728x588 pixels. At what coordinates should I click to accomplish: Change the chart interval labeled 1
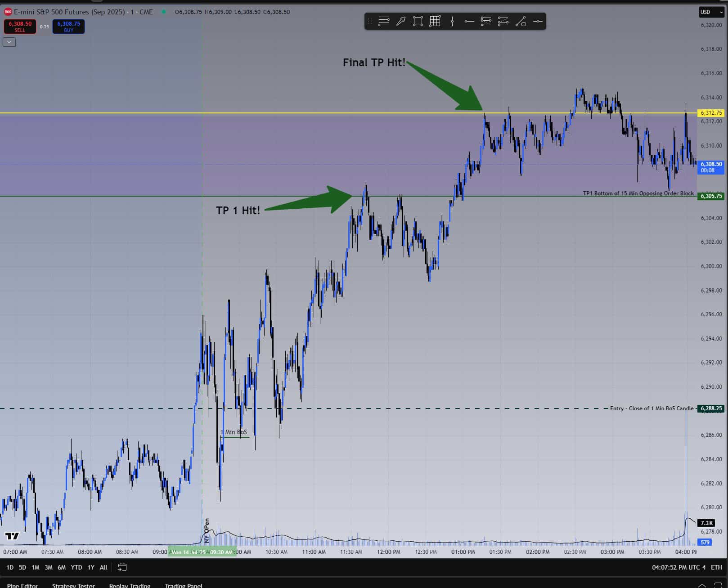click(x=132, y=12)
